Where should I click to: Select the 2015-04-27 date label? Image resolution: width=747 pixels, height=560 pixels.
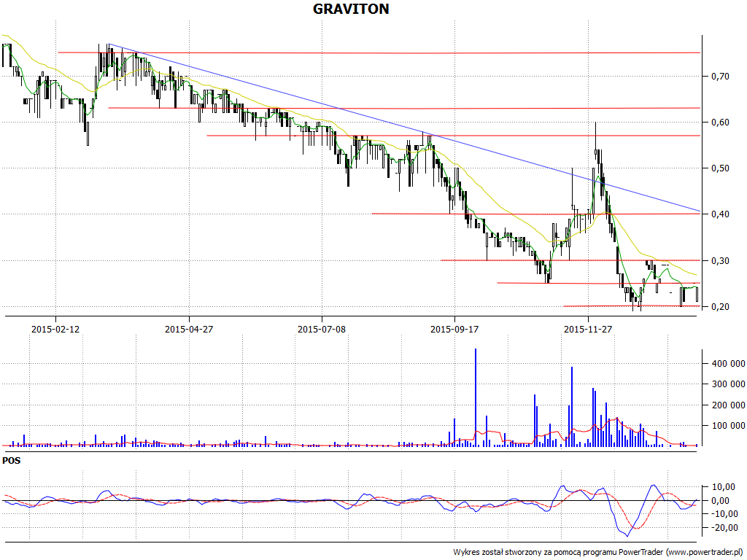[x=189, y=329]
